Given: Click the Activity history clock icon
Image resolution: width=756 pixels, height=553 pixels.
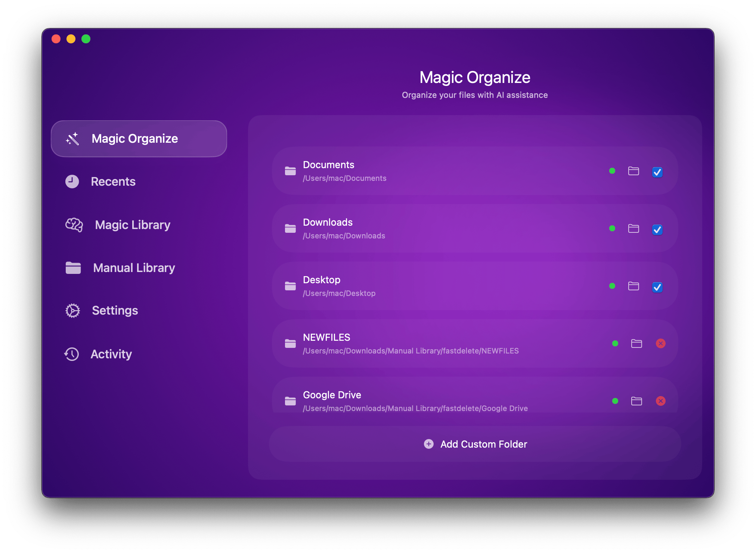Looking at the screenshot, I should [x=72, y=354].
